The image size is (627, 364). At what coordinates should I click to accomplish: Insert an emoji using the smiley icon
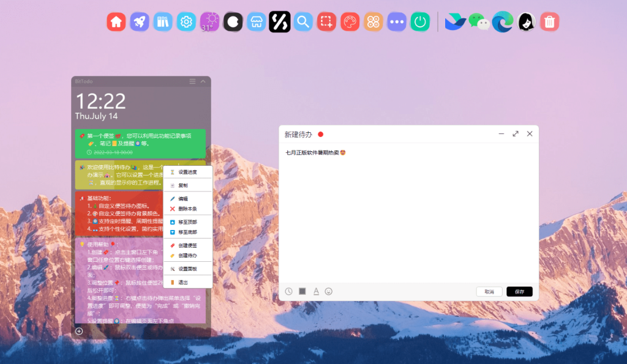[329, 291]
